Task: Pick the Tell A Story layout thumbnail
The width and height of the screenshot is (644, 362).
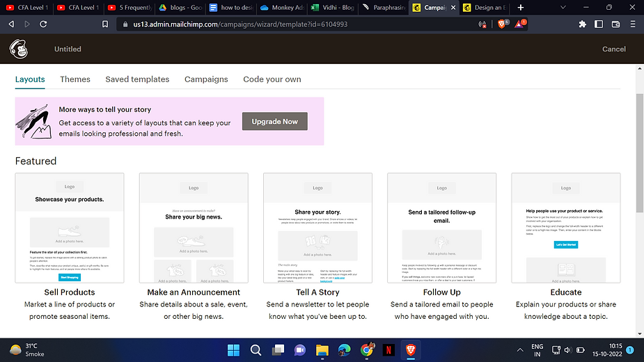Action: pos(317,228)
